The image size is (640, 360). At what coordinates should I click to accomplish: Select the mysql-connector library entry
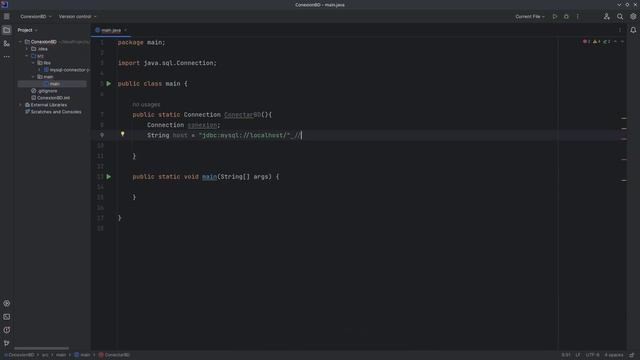tap(67, 70)
